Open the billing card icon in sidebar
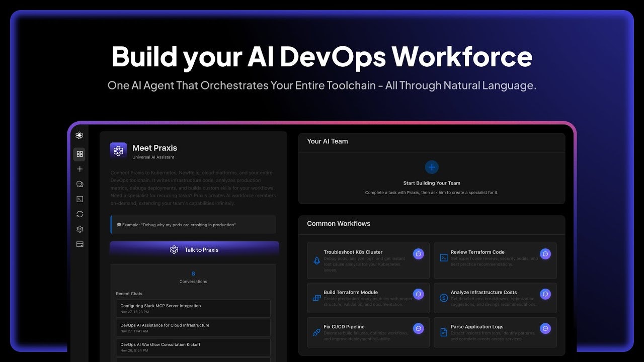Viewport: 644px width, 362px height. point(79,244)
